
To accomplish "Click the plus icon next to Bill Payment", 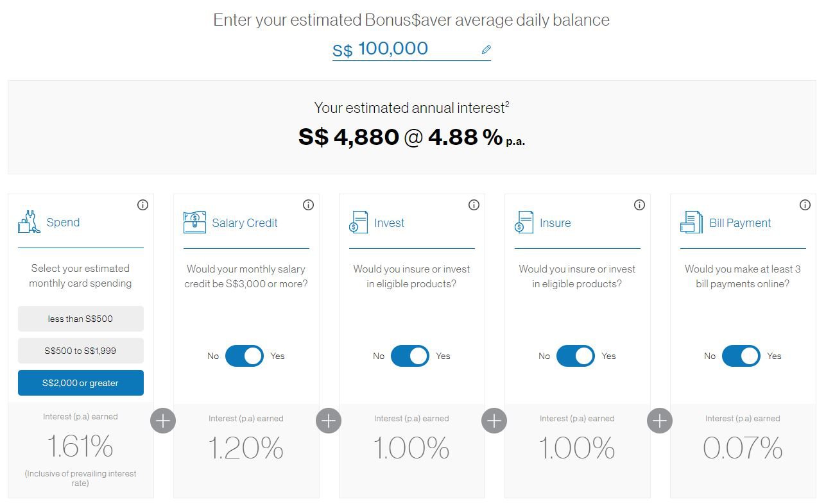I will tap(659, 421).
